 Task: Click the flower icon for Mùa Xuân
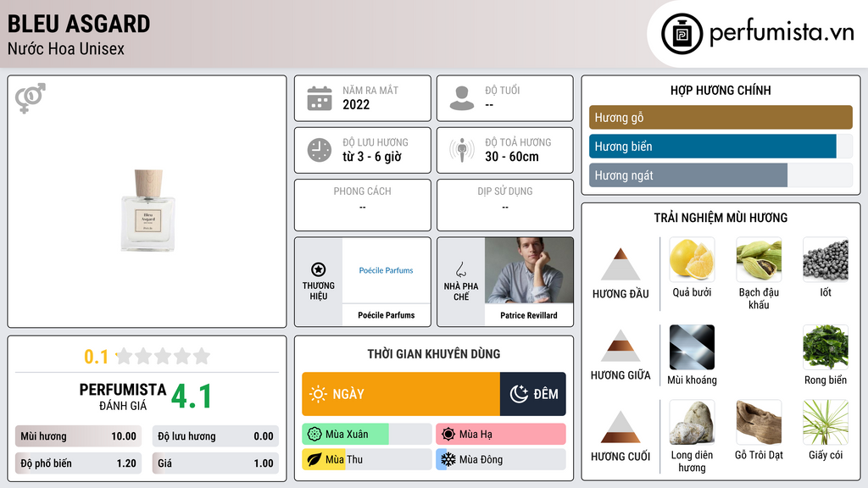(314, 435)
